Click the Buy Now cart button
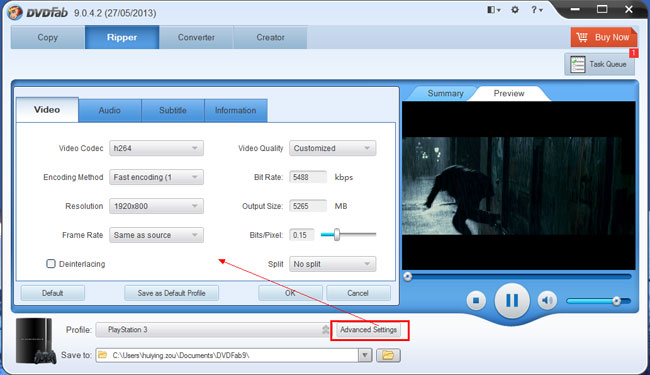The image size is (650, 375). (x=604, y=37)
